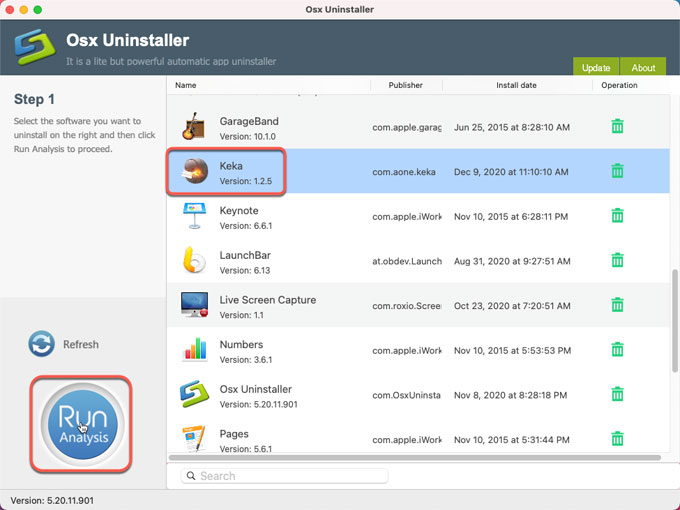Select the Keka name text
The width and height of the screenshot is (680, 510).
[231, 166]
